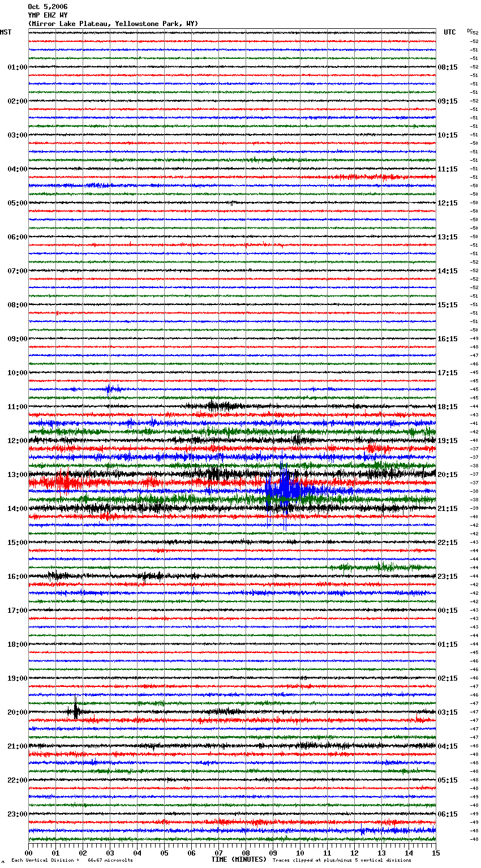This screenshot has height=868, width=481.
Task: Click the '11:00' MST time label
Action: (18, 407)
